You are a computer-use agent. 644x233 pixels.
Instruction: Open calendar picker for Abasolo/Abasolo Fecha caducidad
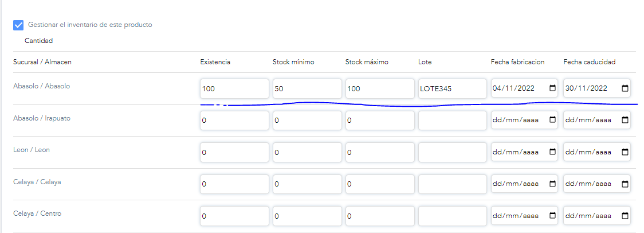point(625,88)
